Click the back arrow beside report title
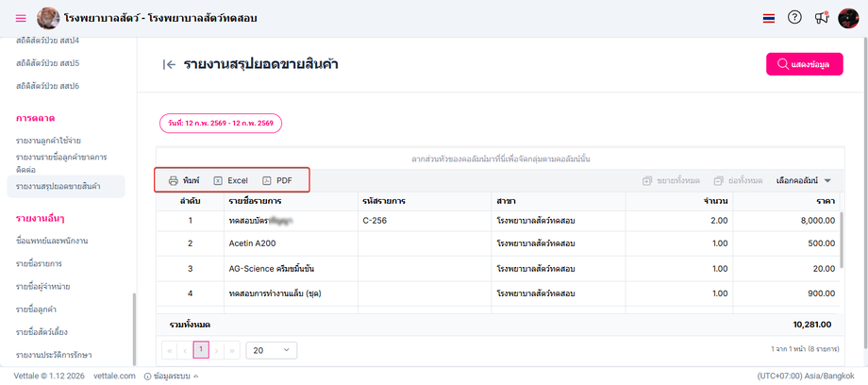Screen dimensions: 868x385 pyautogui.click(x=170, y=64)
